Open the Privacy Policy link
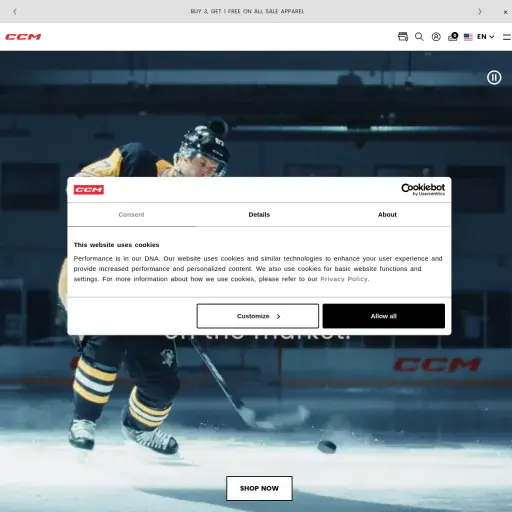The height and width of the screenshot is (512, 512). (x=344, y=279)
